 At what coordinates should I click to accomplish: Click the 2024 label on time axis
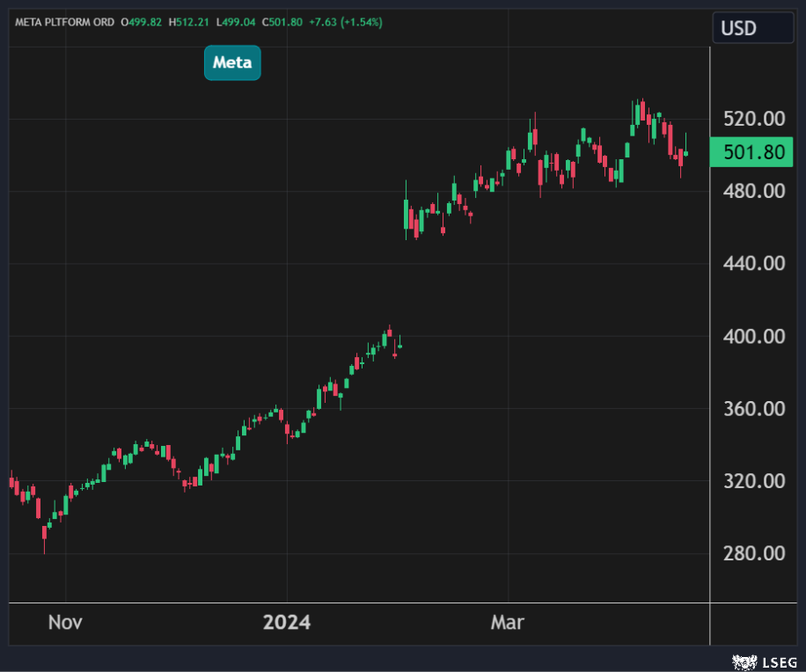click(287, 623)
